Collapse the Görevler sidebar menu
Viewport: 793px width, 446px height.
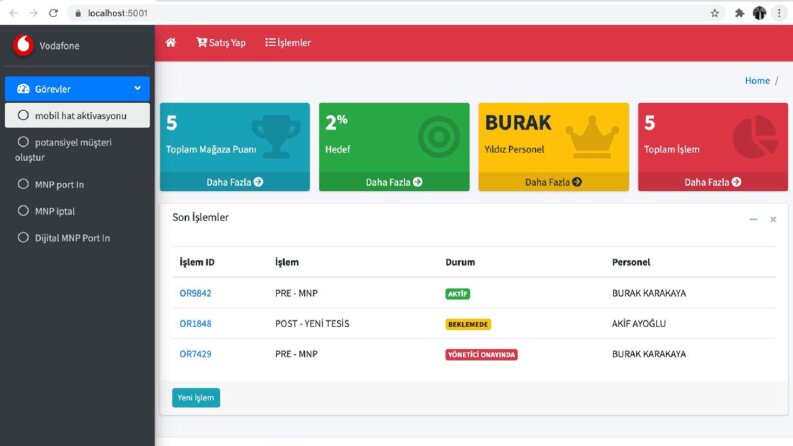pyautogui.click(x=77, y=88)
